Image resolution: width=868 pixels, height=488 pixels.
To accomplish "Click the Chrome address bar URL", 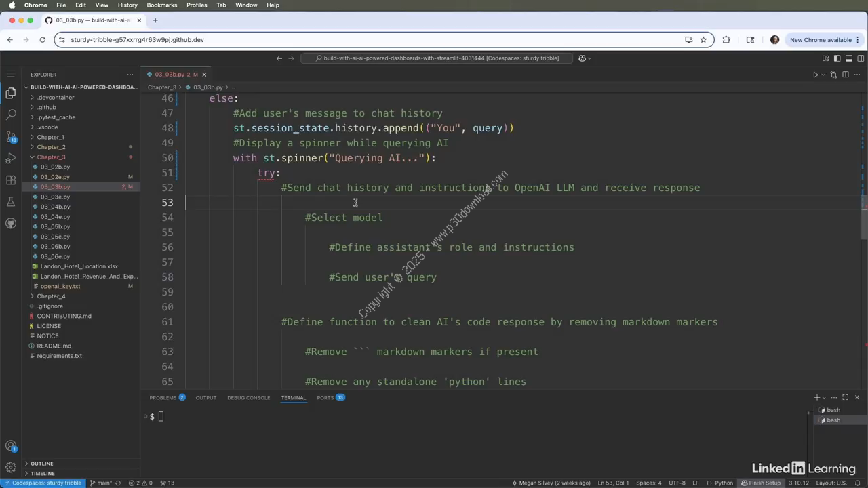I will [137, 40].
